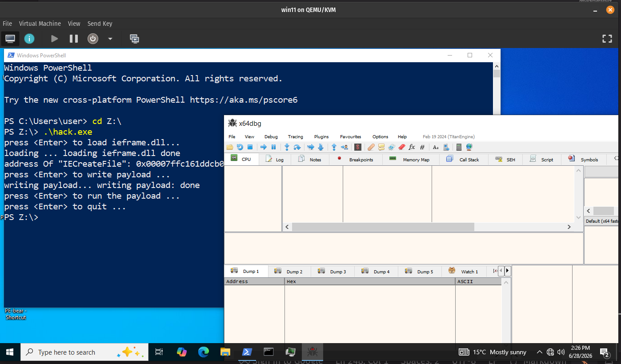Screen dimensions: 621x364
Task: Open the Variables hash icon
Action: pyautogui.click(x=422, y=147)
